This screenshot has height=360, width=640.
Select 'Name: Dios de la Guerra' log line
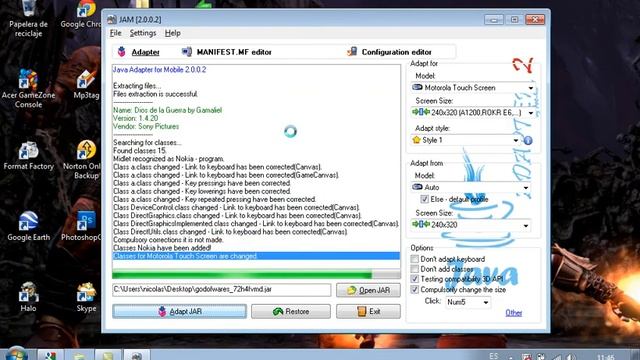pos(167,110)
